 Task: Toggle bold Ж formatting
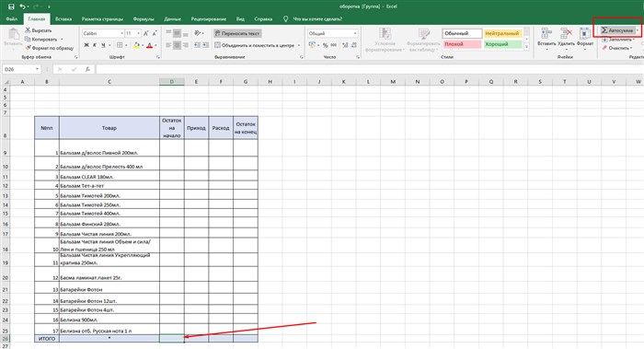(x=86, y=45)
